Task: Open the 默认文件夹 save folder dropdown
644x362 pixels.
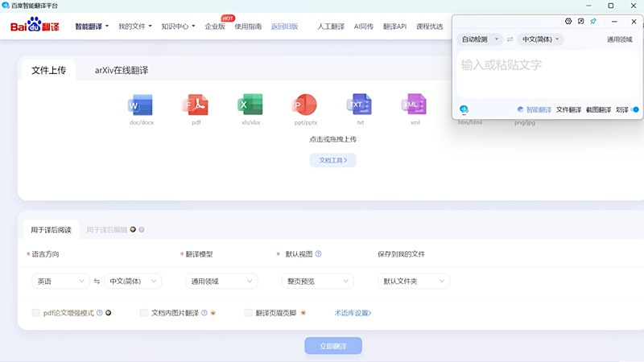Action: click(413, 281)
